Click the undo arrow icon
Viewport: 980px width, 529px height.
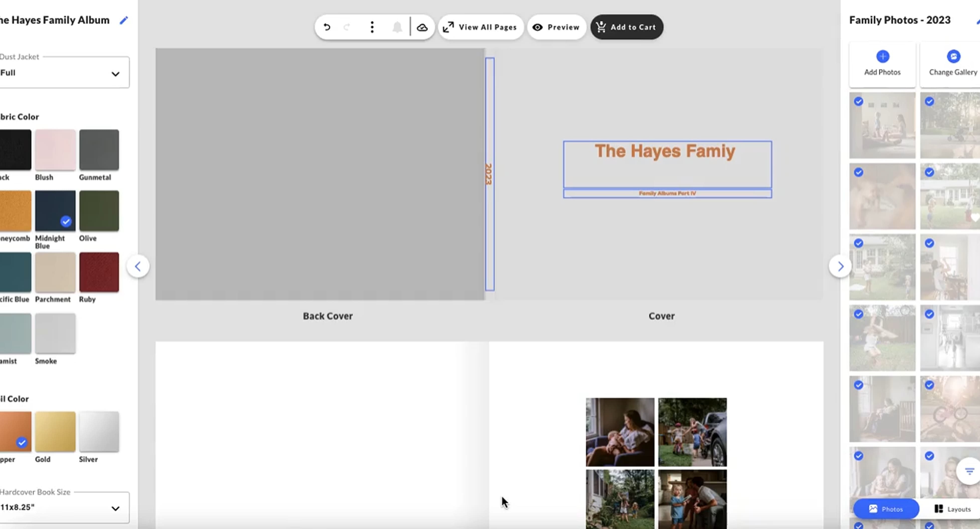tap(327, 27)
